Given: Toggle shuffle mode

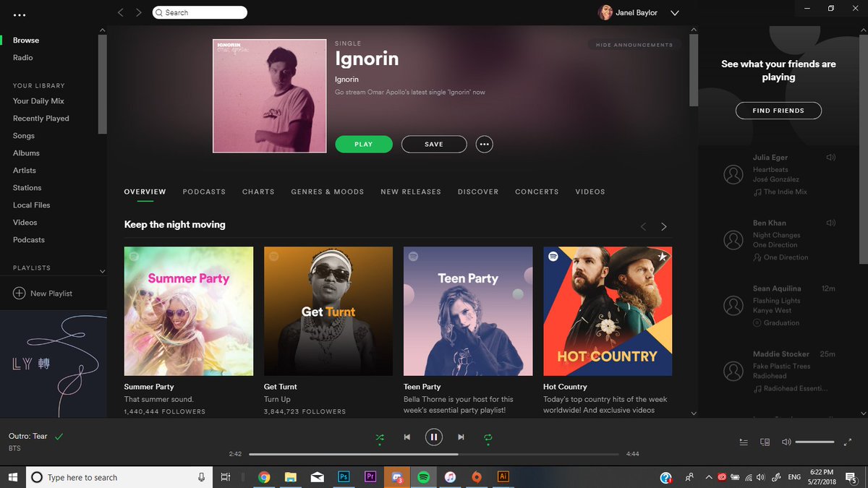Looking at the screenshot, I should pos(380,437).
